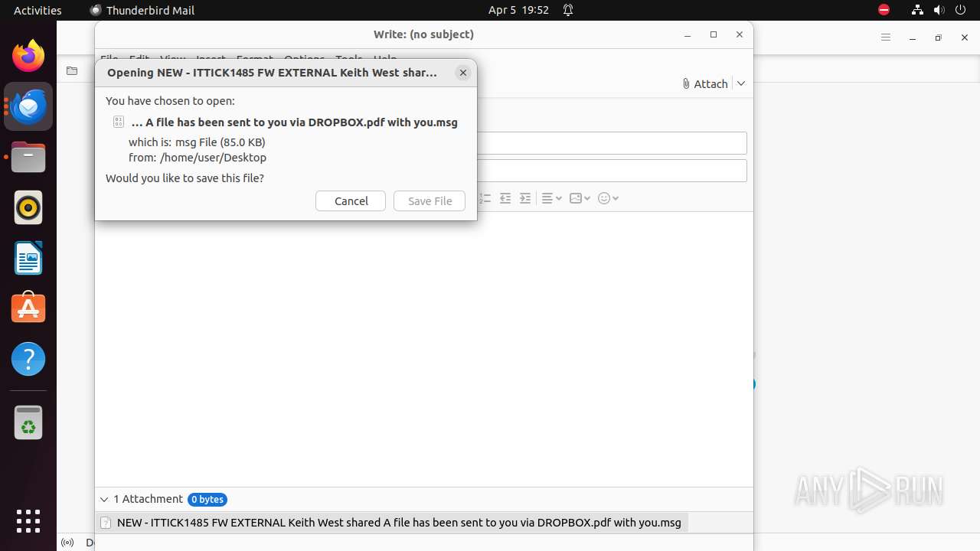The height and width of the screenshot is (551, 980).
Task: Click the increase indent icon
Action: click(x=525, y=198)
